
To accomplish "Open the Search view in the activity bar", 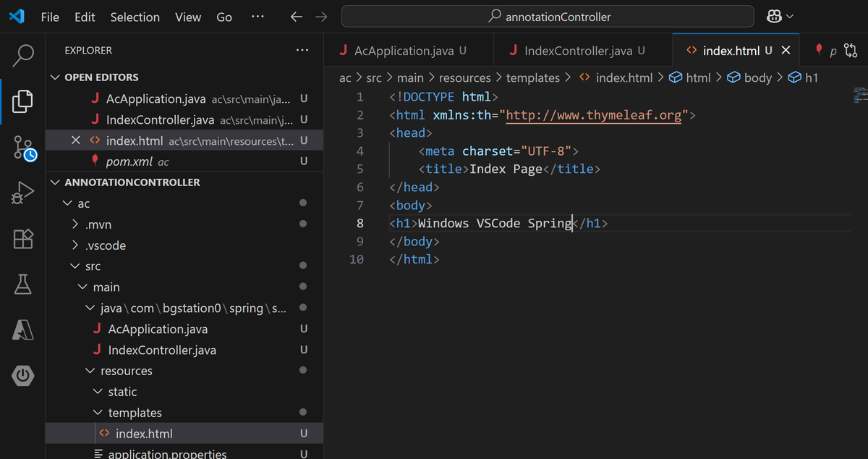I will [23, 54].
